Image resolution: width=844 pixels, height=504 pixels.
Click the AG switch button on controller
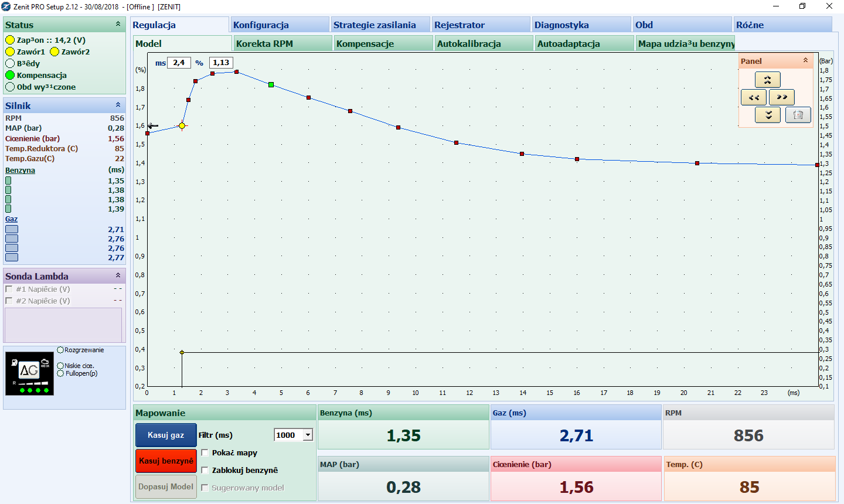tap(29, 370)
